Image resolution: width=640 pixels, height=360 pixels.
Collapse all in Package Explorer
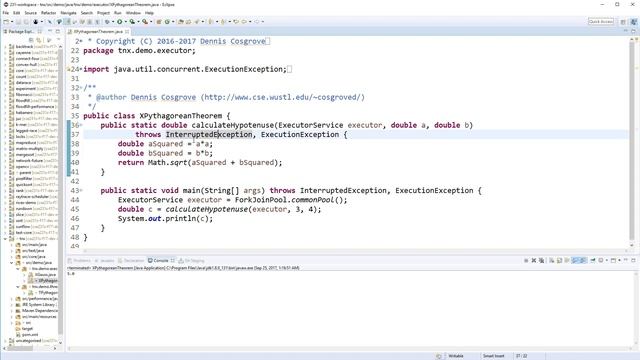pyautogui.click(x=31, y=40)
